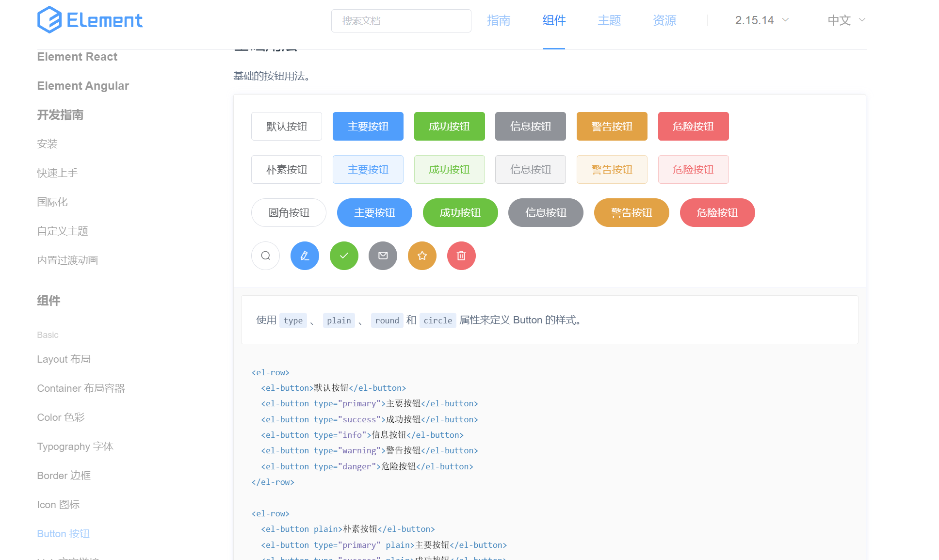This screenshot has height=560, width=939.
Task: Open Icon 图标 in the sidebar
Action: [58, 504]
